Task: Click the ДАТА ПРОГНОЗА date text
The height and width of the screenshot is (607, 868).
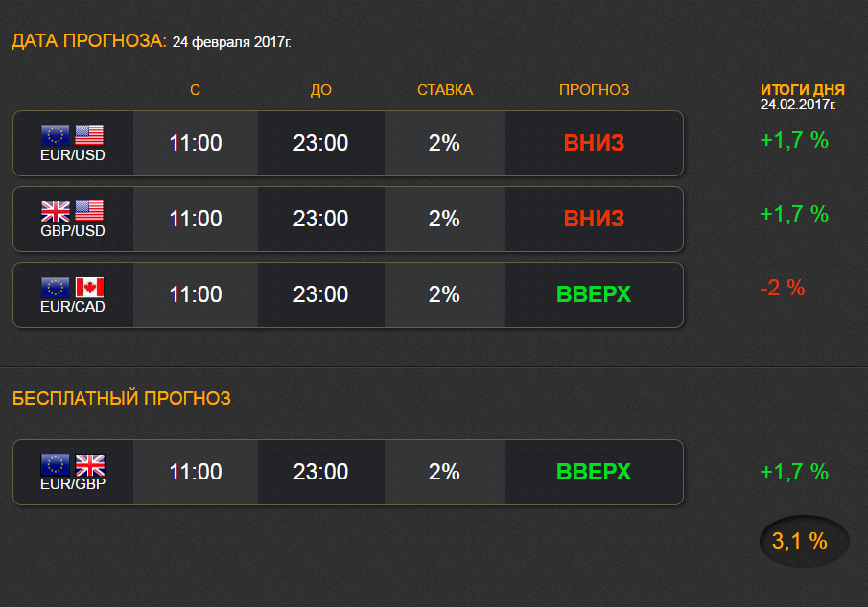Action: [231, 42]
